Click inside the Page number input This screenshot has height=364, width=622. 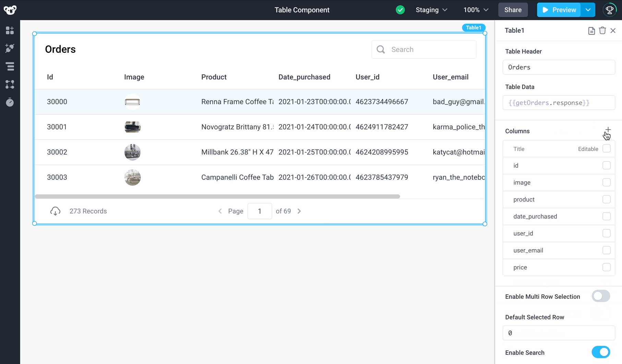260,211
